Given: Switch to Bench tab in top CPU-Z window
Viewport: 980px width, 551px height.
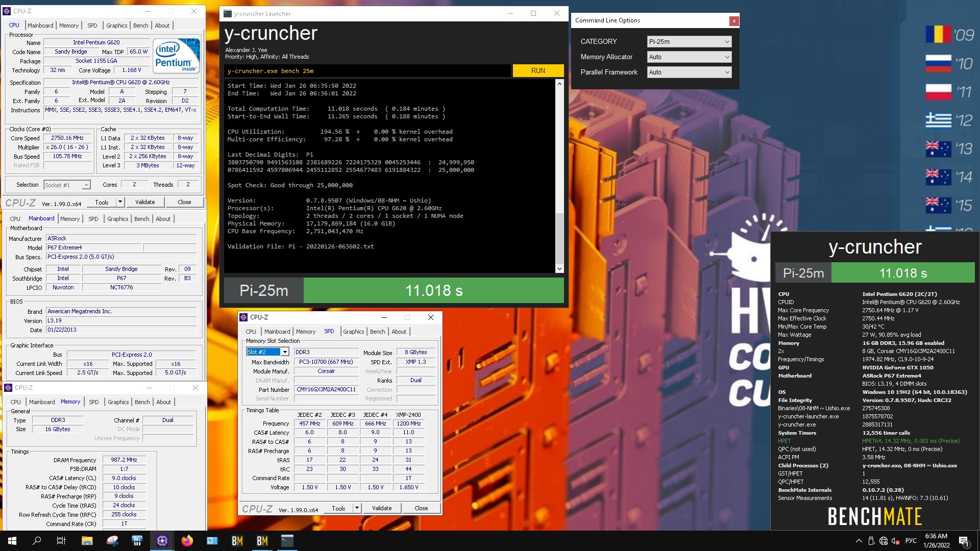Looking at the screenshot, I should point(140,26).
